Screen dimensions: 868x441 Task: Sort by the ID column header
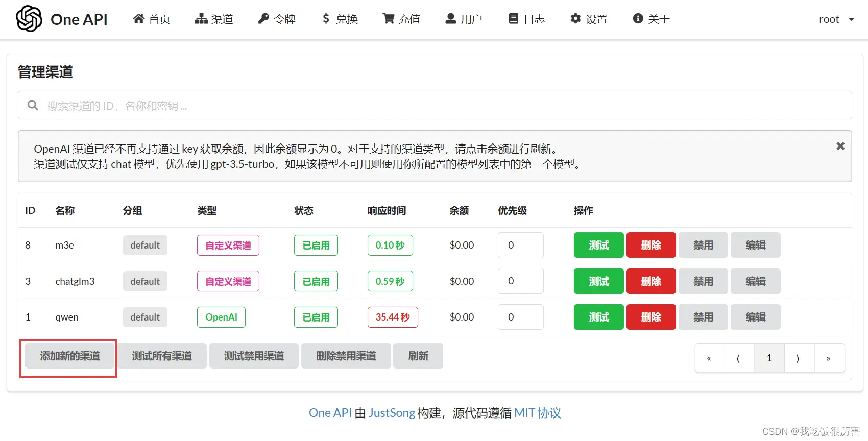pos(30,210)
